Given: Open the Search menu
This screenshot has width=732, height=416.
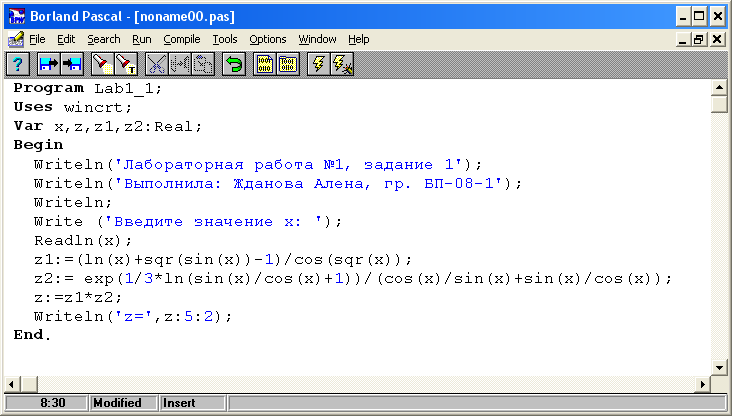Looking at the screenshot, I should (x=104, y=39).
